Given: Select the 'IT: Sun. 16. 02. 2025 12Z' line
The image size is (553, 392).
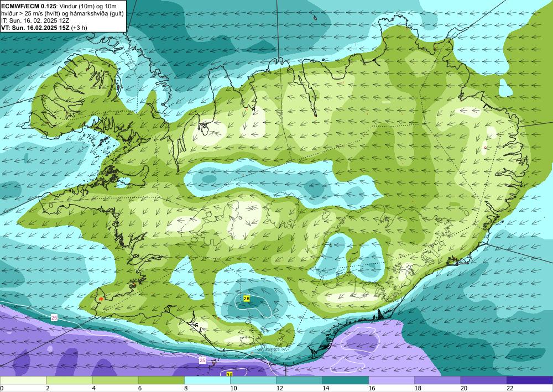Looking at the screenshot, I should [x=36, y=21].
